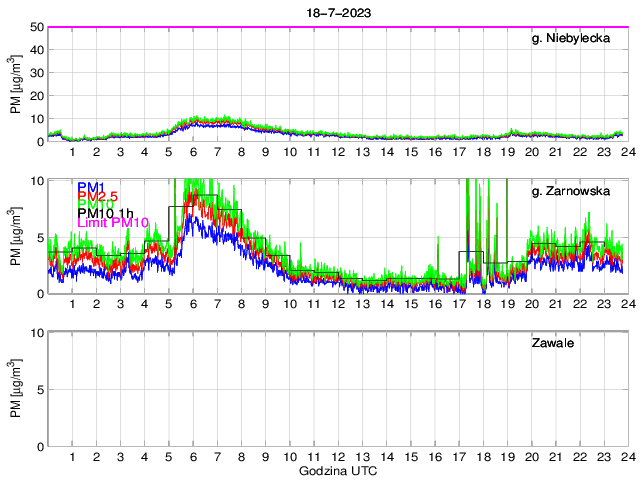This screenshot has width=640, height=480.
Task: Click hour 17 tick below the Zarnowska plot
Action: (458, 304)
